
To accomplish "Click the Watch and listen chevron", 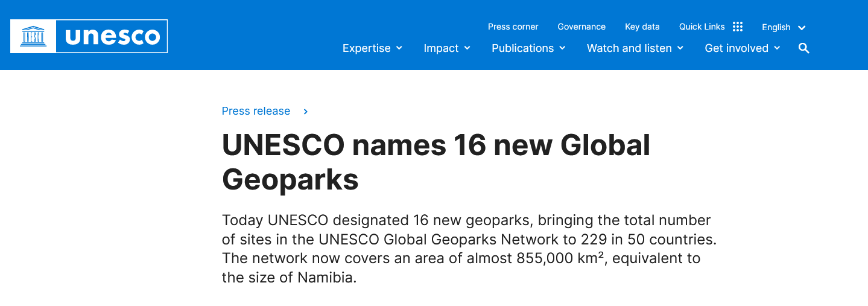I will 680,48.
